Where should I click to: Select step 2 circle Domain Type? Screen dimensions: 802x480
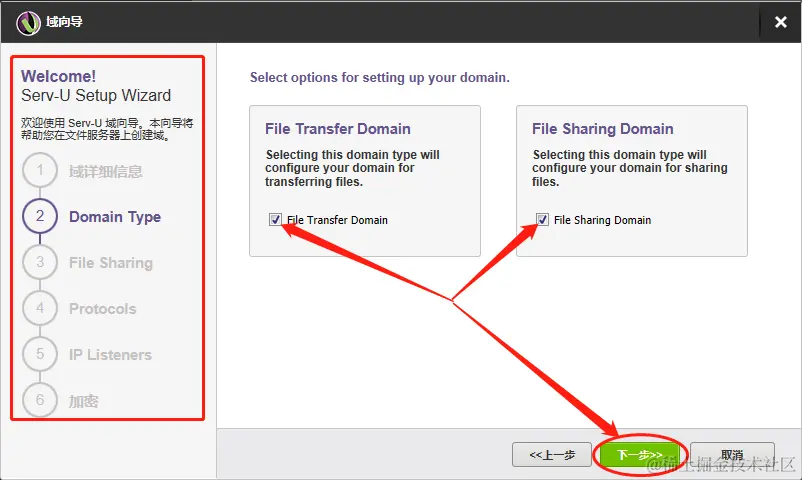pos(40,216)
